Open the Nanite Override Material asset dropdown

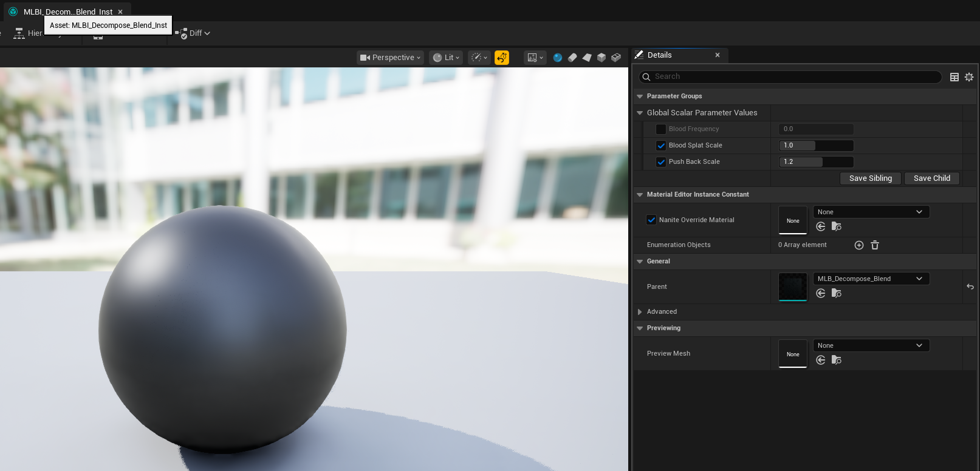pos(871,212)
